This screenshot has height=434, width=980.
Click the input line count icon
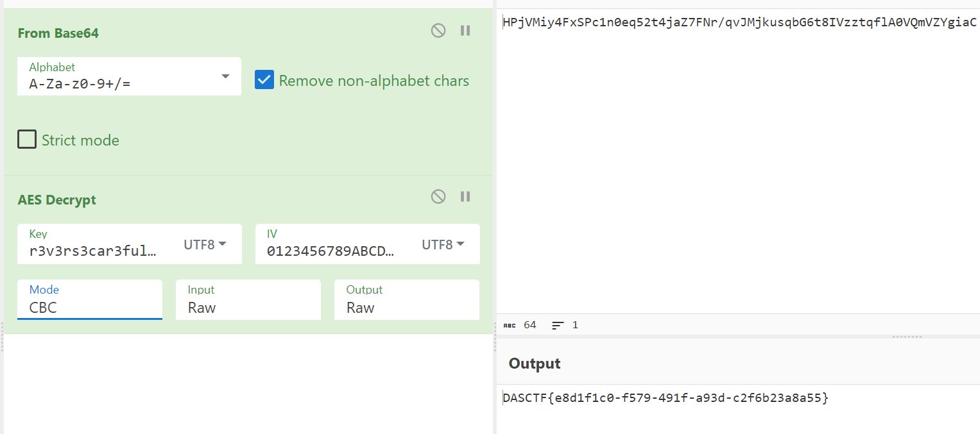click(x=558, y=326)
